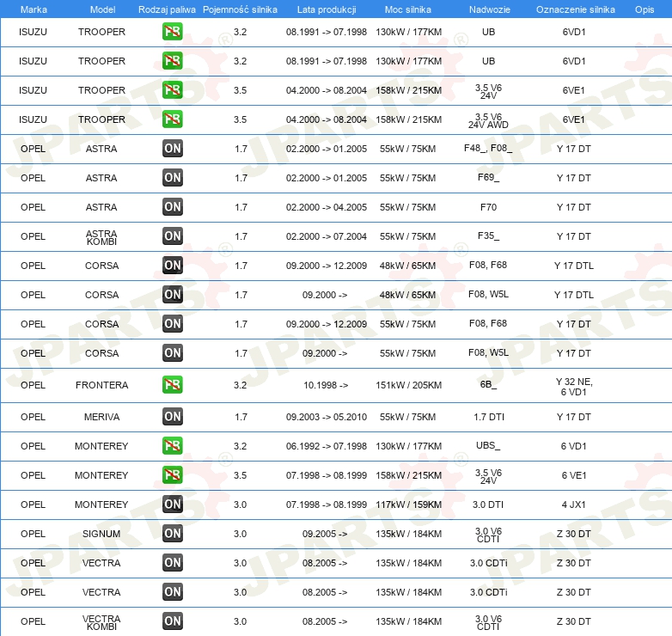The width and height of the screenshot is (672, 636).
Task: Click the 1.7 DTI body cell
Action: [x=489, y=417]
